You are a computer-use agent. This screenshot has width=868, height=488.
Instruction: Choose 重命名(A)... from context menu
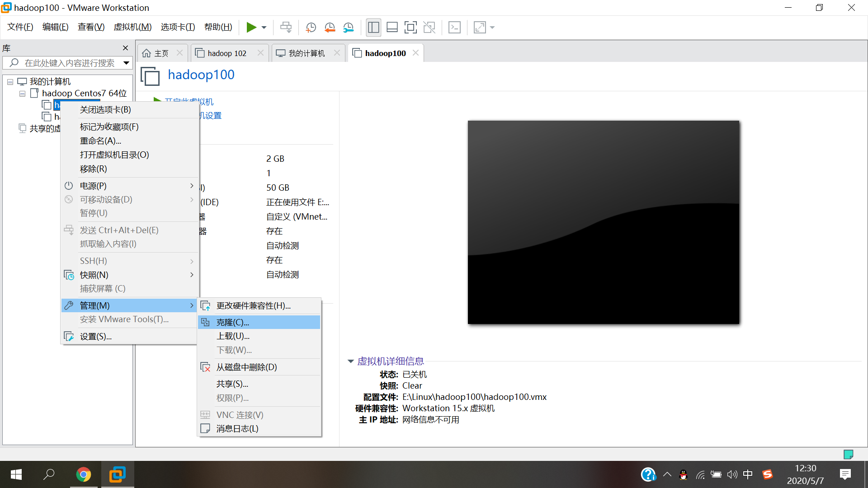[x=130, y=141]
